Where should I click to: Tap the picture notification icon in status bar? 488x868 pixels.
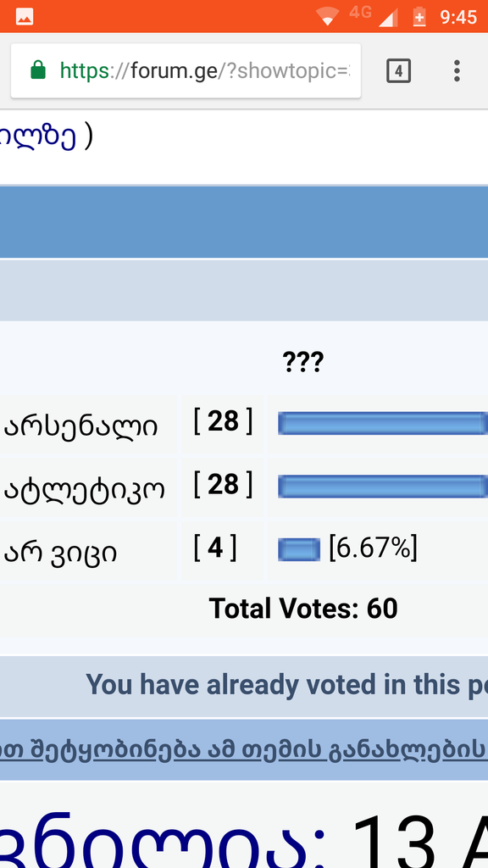(25, 17)
